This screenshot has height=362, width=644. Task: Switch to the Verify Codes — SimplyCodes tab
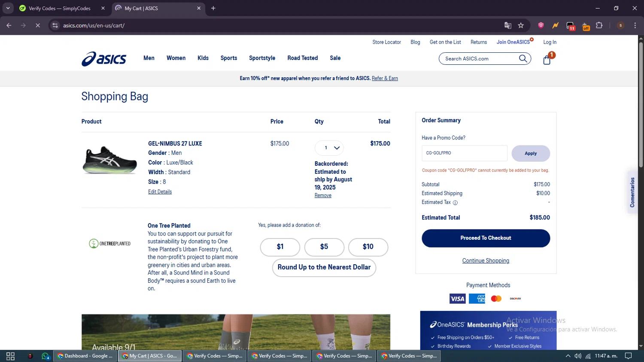(60, 8)
